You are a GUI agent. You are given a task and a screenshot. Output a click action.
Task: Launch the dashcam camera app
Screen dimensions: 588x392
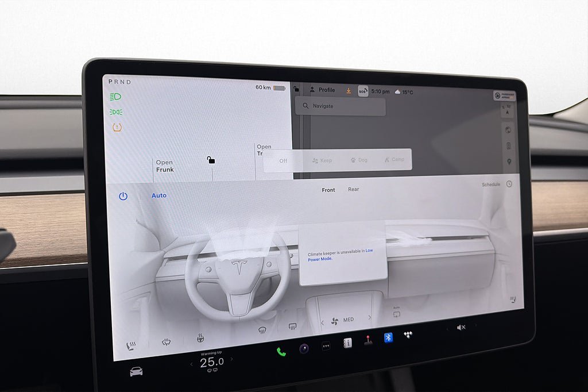point(304,348)
